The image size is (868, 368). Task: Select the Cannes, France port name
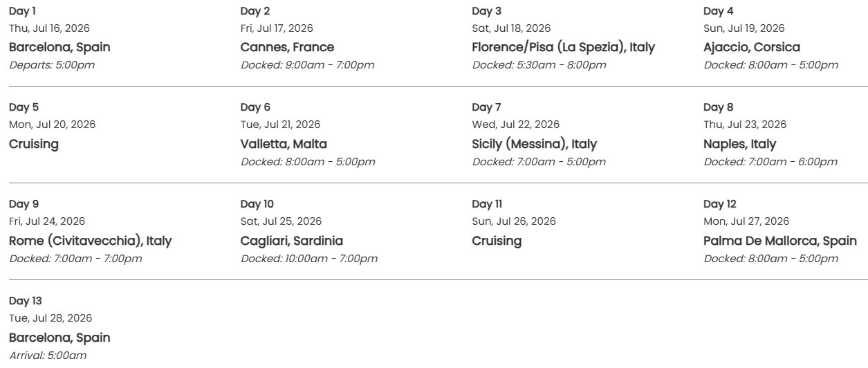(287, 47)
